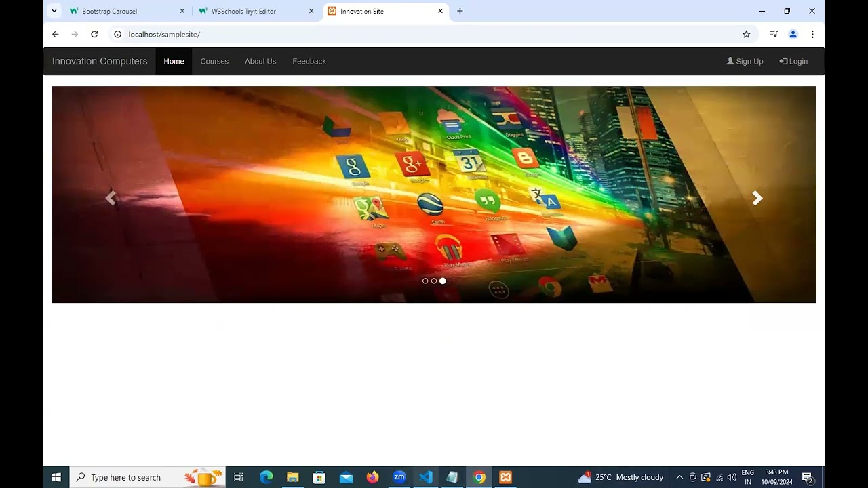Launch Firefox from the taskbar
The height and width of the screenshot is (488, 868).
pos(372,477)
